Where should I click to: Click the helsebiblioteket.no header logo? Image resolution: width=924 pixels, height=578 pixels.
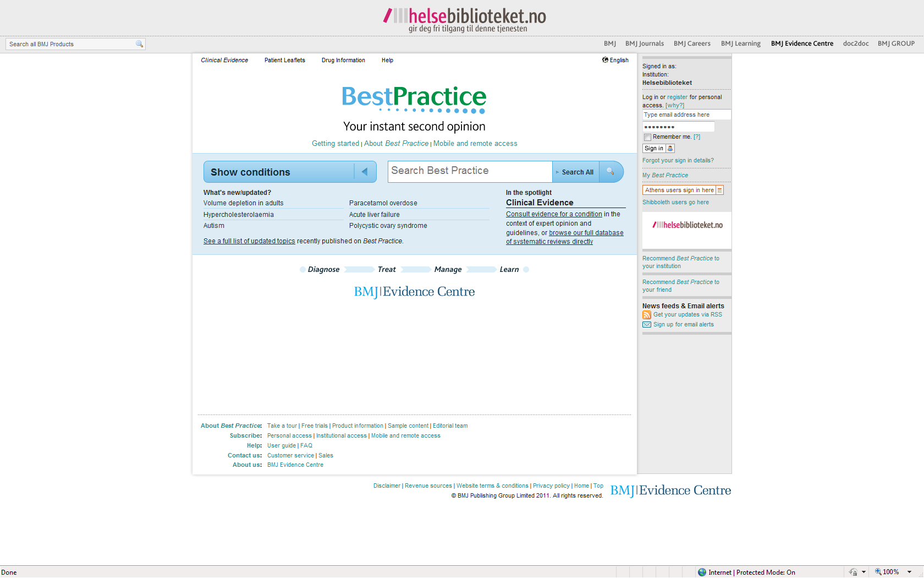pyautogui.click(x=465, y=19)
